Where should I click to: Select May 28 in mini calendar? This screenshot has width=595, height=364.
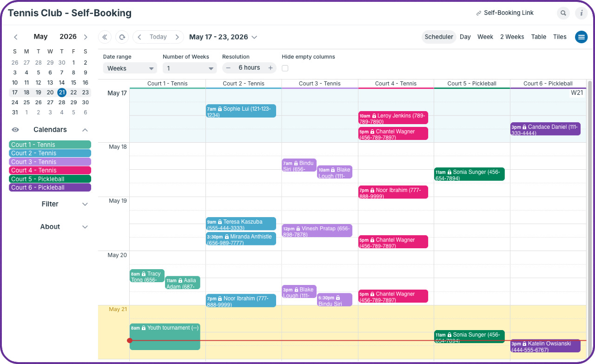click(62, 102)
